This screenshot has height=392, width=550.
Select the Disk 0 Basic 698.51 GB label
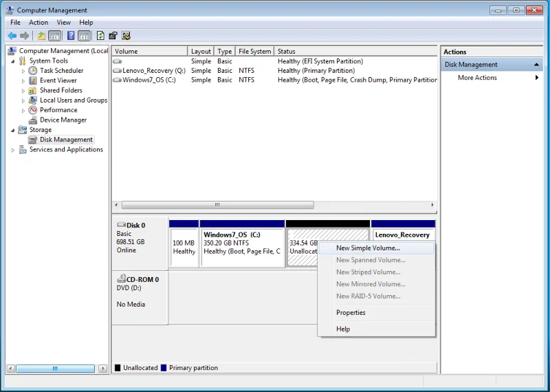(x=140, y=243)
